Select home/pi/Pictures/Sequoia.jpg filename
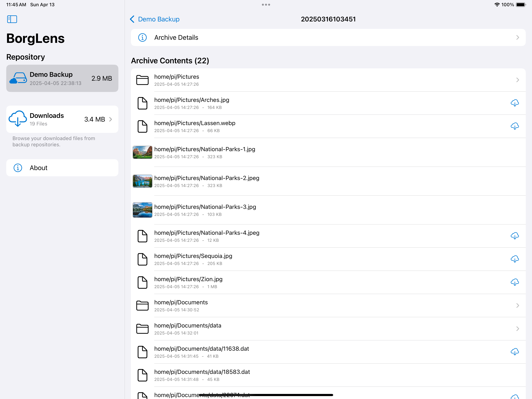Viewport: 532px width, 399px height. [x=193, y=256]
